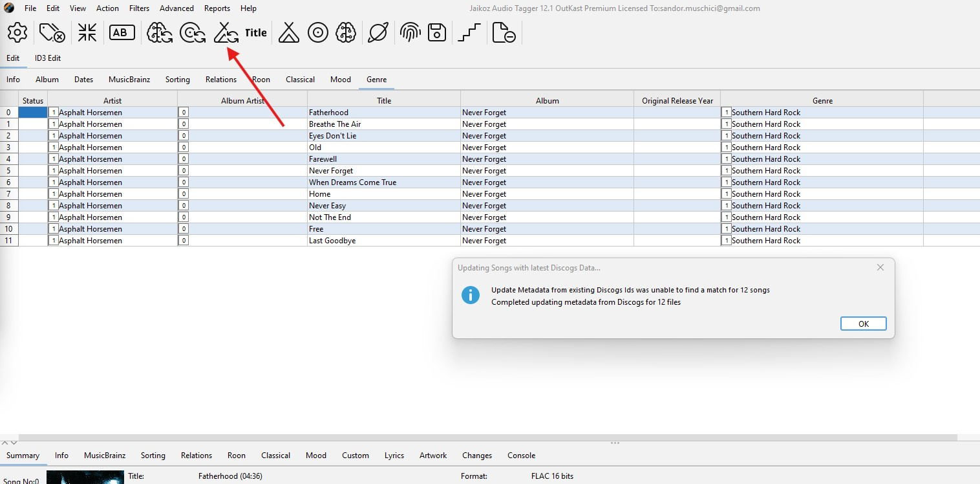Image resolution: width=980 pixels, height=484 pixels.
Task: Open the Changes tab
Action: [x=477, y=456]
